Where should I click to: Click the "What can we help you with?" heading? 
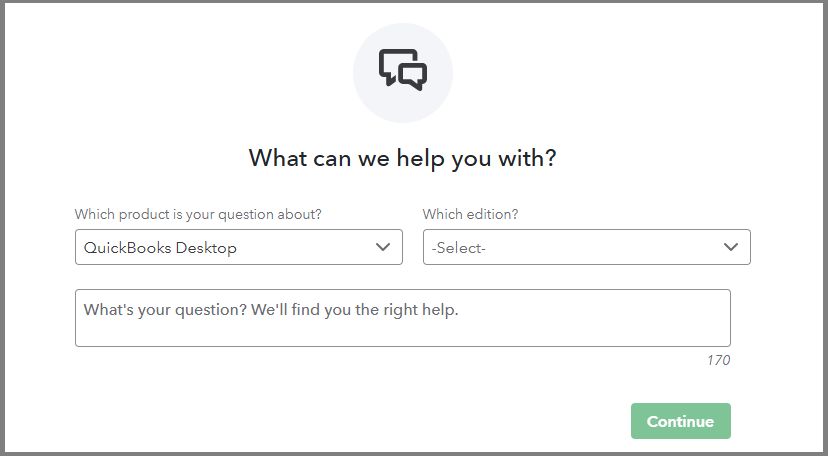pyautogui.click(x=402, y=158)
